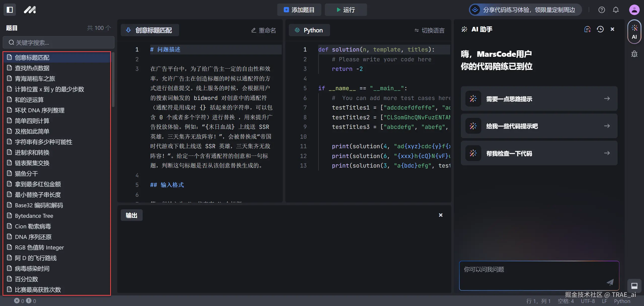Open the debug bug icon
644x306 pixels.
tap(634, 54)
